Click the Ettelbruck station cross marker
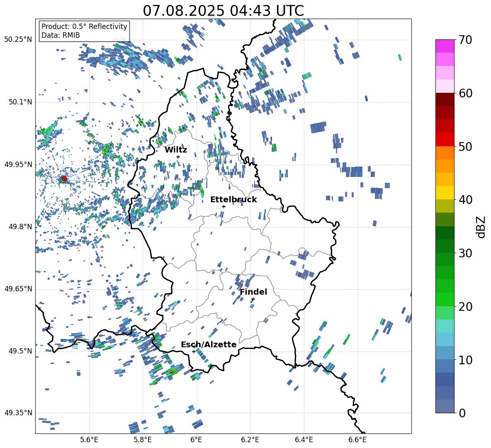Viewport: 491px width, 448px height. click(224, 206)
